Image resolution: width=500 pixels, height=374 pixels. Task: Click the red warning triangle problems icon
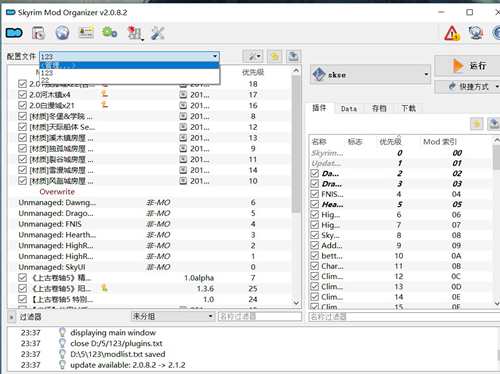pos(452,33)
